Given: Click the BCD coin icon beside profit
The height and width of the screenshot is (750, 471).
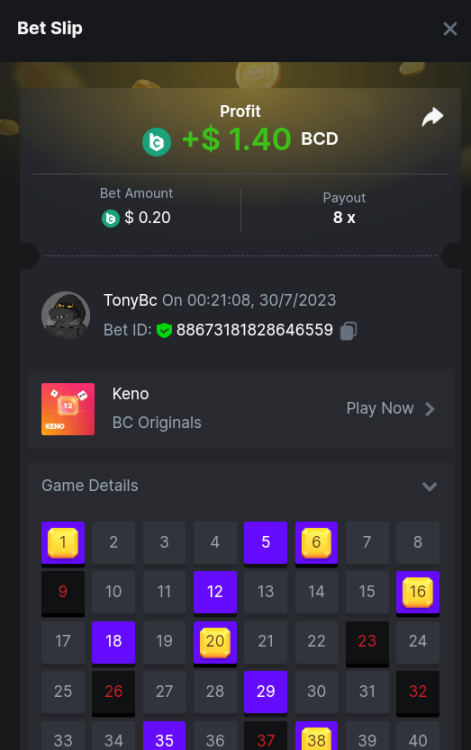Looking at the screenshot, I should (156, 142).
